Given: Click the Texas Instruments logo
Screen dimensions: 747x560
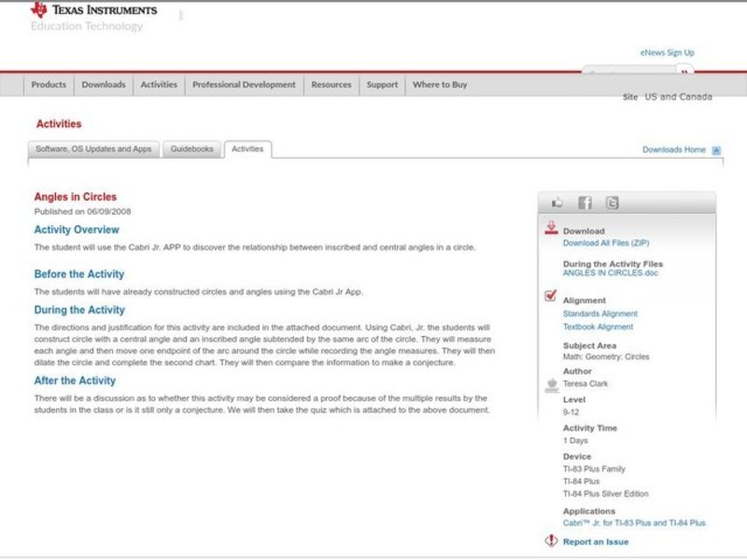Looking at the screenshot, I should 93,10.
